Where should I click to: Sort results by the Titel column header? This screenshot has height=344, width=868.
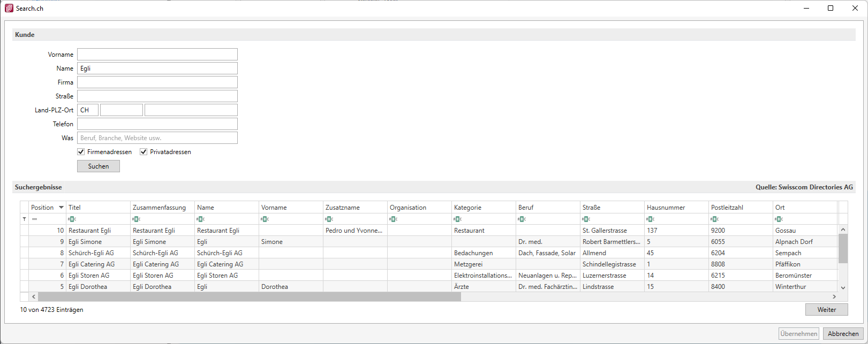(99, 208)
